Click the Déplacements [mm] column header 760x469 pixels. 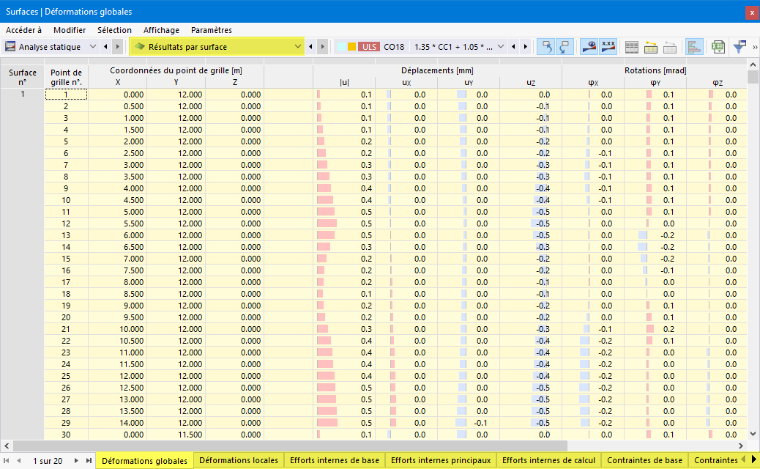(437, 71)
